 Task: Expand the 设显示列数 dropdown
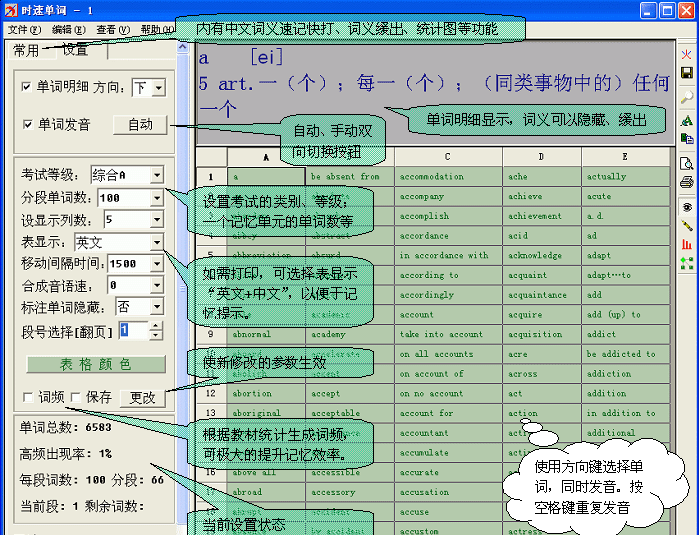click(x=157, y=219)
